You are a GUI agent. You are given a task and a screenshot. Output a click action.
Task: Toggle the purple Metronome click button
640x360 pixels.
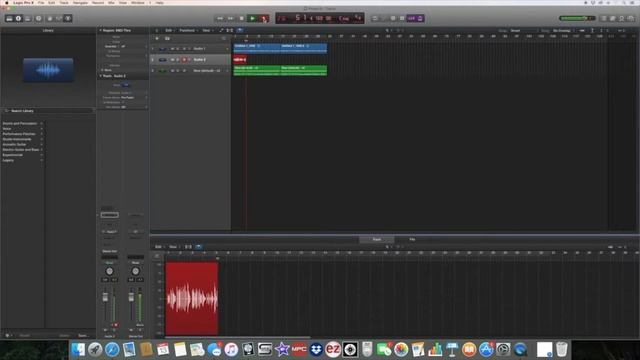pyautogui.click(x=420, y=18)
